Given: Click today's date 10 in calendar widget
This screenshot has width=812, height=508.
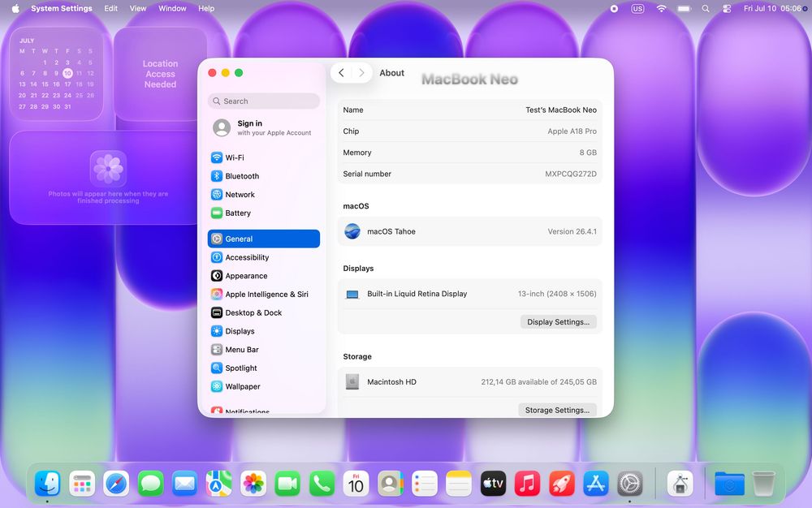Looking at the screenshot, I should click(x=68, y=74).
